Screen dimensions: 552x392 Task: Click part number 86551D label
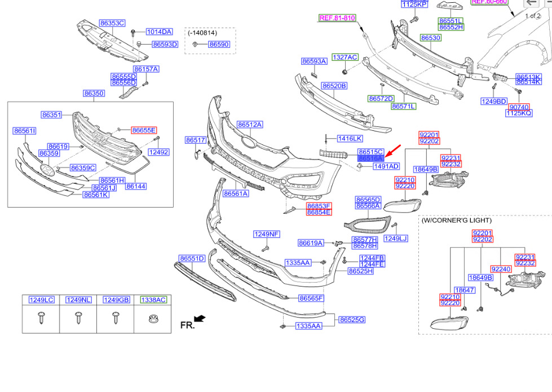tap(191, 258)
